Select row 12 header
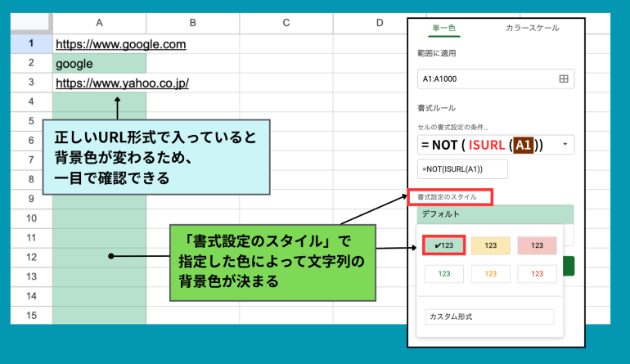This screenshot has height=364, width=630. tap(31, 258)
